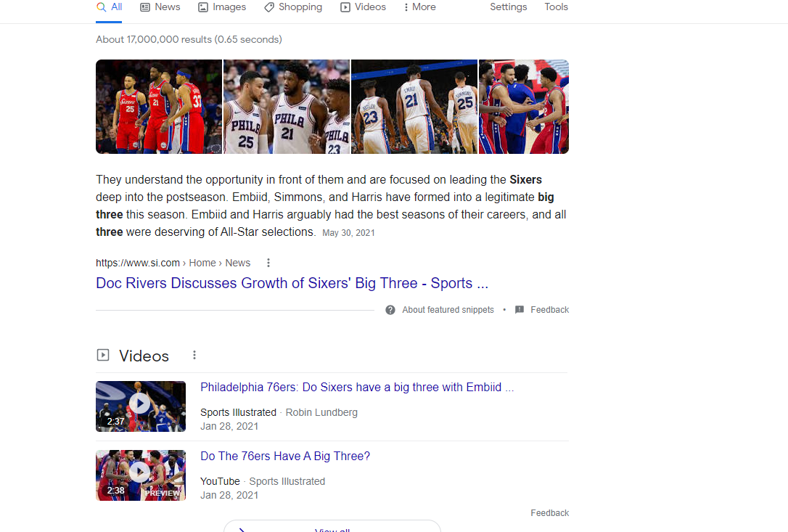
Task: Expand the View all videos button
Action: tap(332, 528)
